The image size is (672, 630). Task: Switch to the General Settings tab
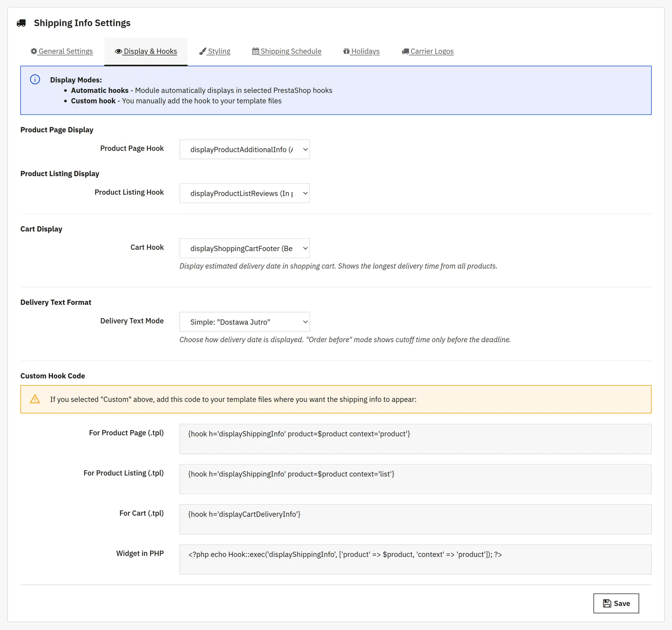62,51
